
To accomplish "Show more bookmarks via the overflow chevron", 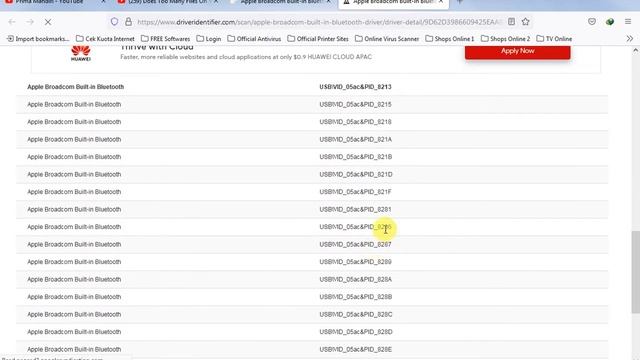I will tap(630, 39).
